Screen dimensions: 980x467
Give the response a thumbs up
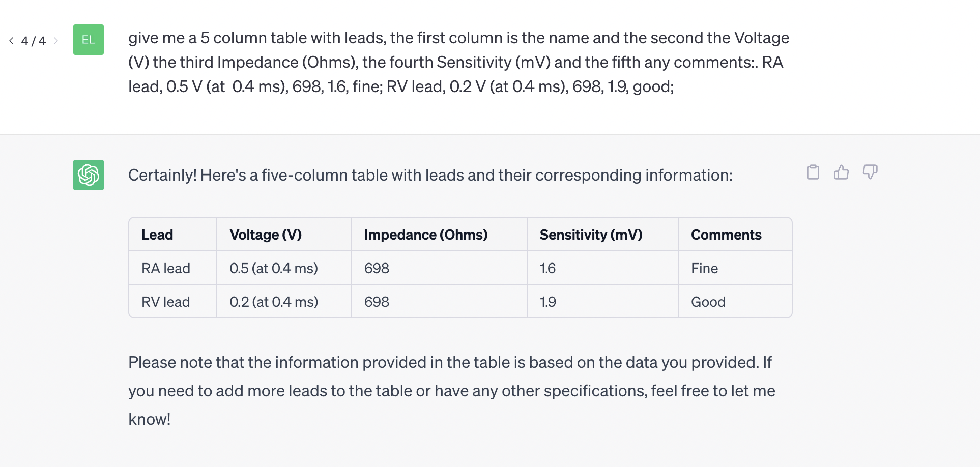tap(842, 172)
